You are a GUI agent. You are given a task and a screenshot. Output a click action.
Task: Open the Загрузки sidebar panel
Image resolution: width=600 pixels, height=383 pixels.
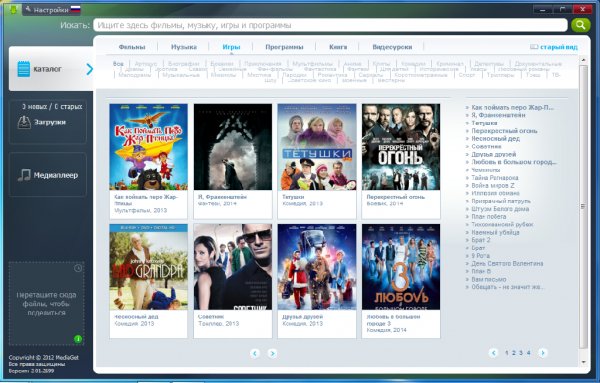point(48,122)
